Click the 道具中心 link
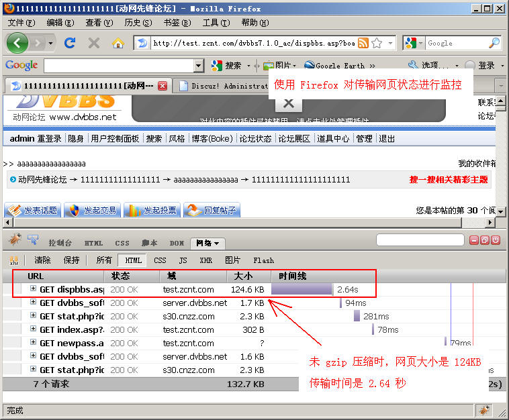The height and width of the screenshot is (420, 509). tap(333, 139)
